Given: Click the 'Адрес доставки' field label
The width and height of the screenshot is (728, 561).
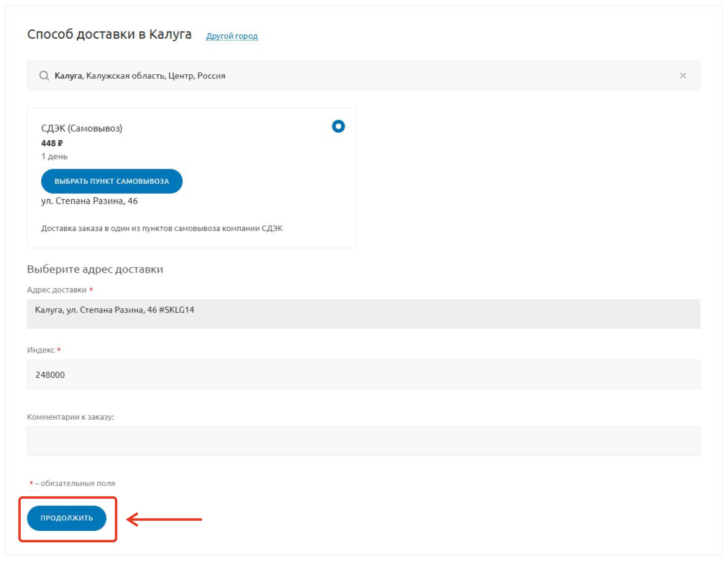Looking at the screenshot, I should pos(57,290).
